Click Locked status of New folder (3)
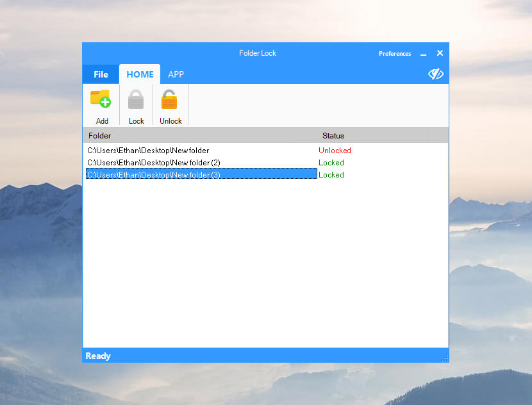 coord(331,175)
